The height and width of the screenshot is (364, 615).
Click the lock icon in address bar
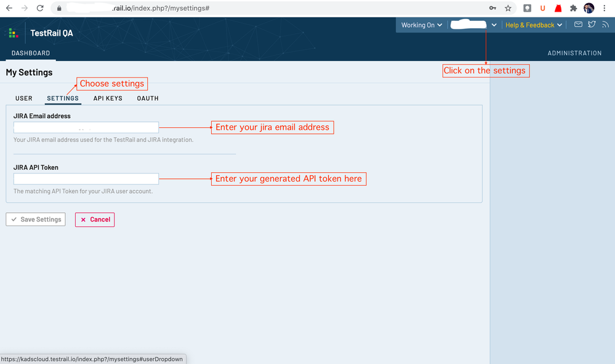(x=59, y=8)
